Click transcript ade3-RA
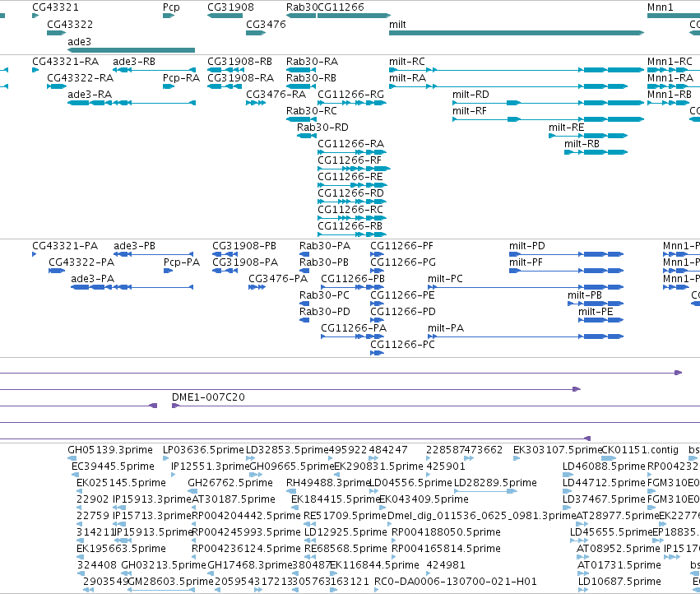The height and width of the screenshot is (594, 700). [132, 103]
